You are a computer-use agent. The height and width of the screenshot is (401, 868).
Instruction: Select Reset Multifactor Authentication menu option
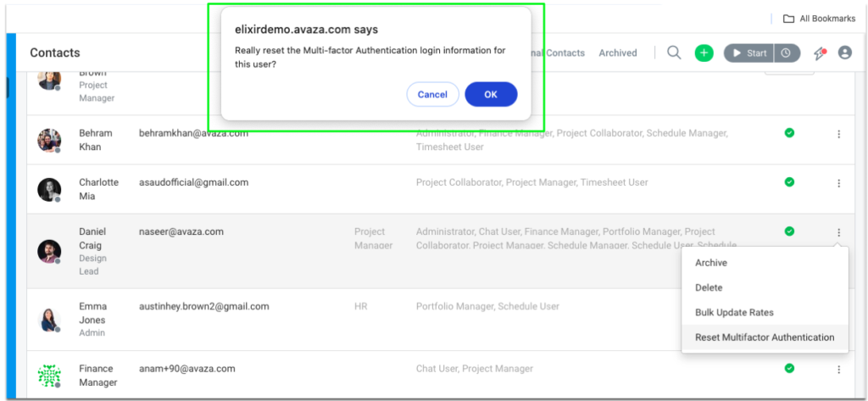(x=765, y=337)
